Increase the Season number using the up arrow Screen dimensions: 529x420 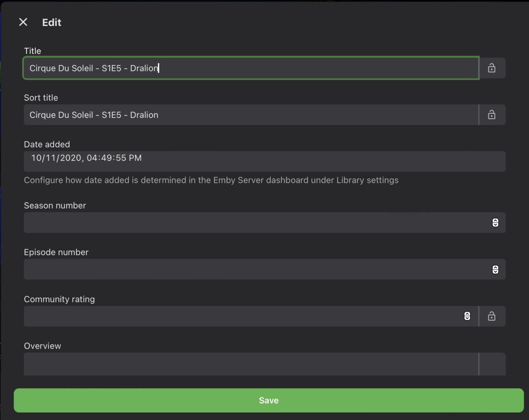495,220
